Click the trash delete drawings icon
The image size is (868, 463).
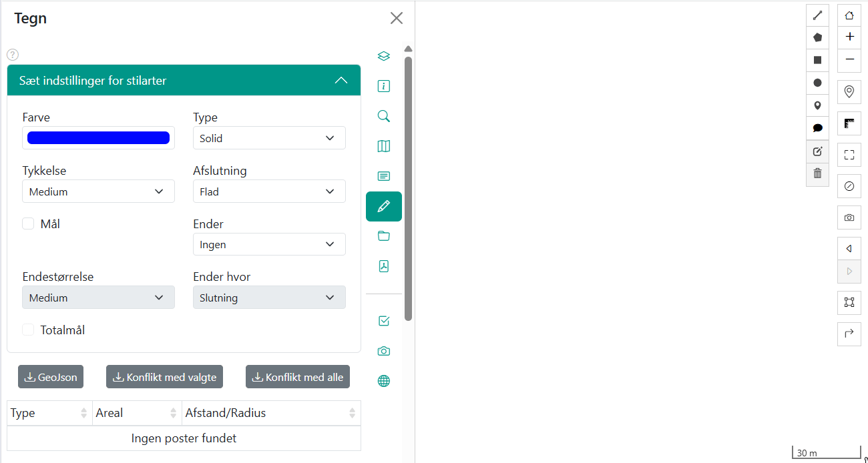[x=817, y=173]
